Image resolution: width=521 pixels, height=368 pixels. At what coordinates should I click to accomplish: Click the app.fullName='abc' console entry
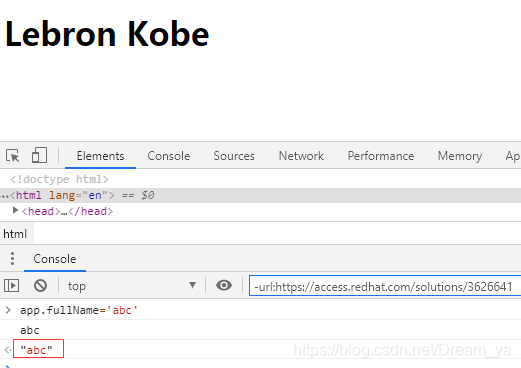tap(79, 310)
